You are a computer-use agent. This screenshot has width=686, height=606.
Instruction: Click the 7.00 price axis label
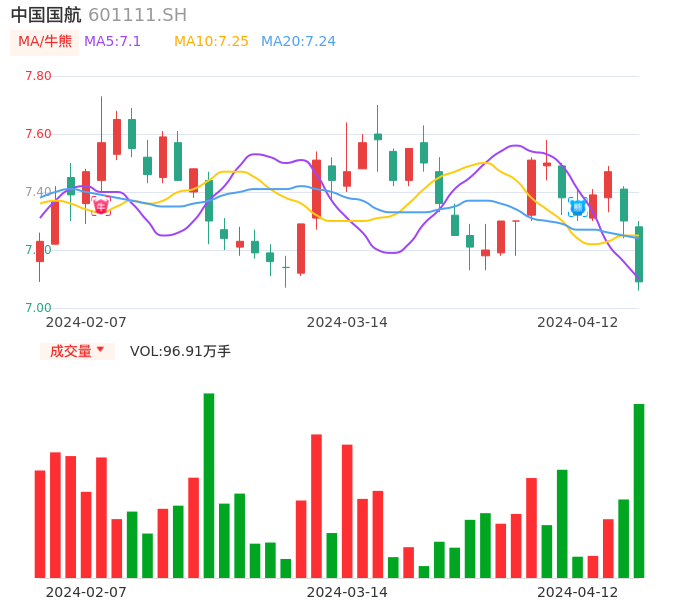click(x=38, y=308)
